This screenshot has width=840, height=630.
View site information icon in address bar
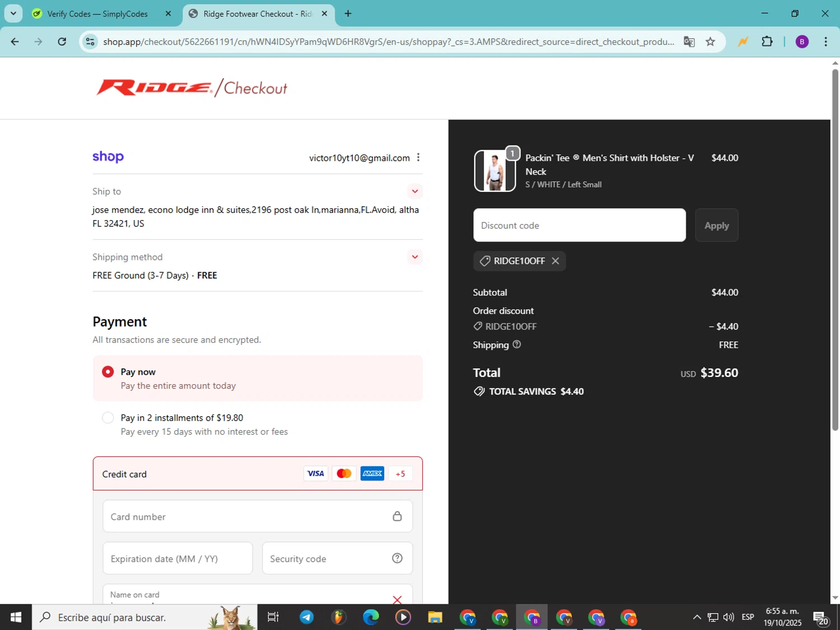[90, 41]
